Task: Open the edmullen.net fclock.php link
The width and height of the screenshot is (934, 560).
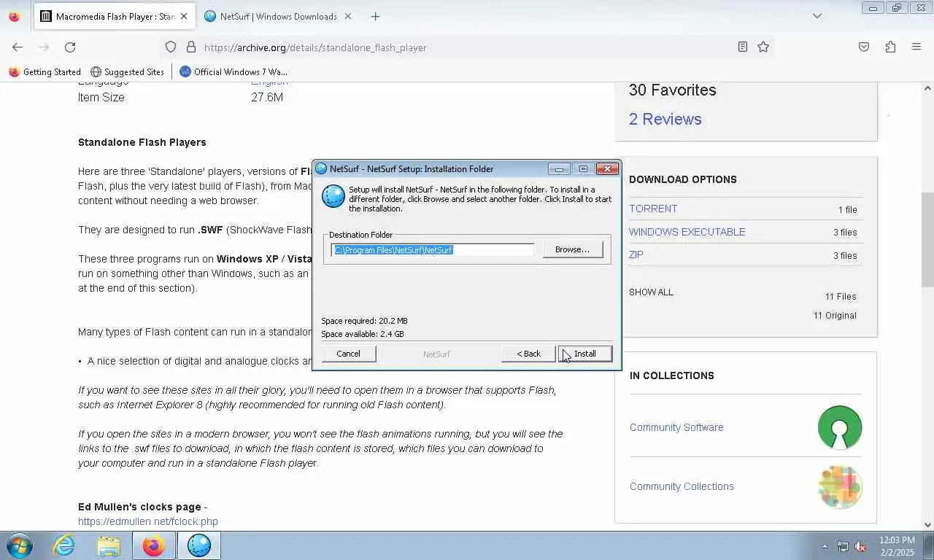Action: point(148,521)
